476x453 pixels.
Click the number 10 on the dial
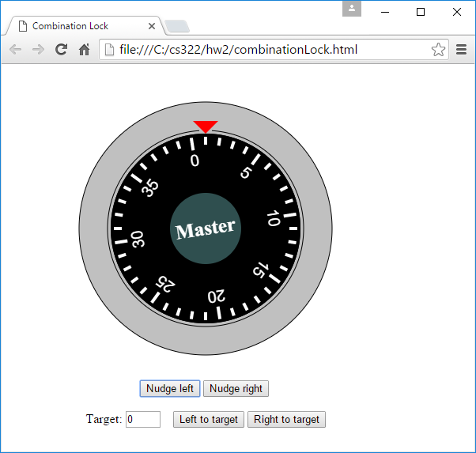[274, 218]
